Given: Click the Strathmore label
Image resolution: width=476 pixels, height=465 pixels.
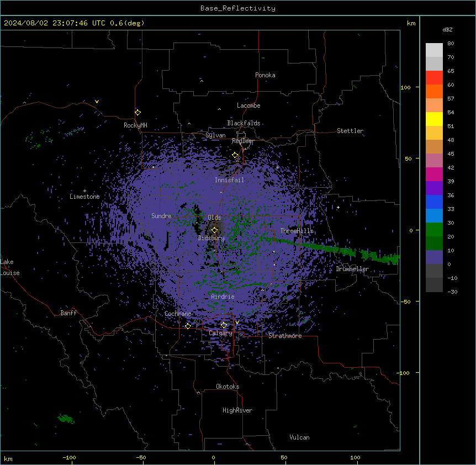Looking at the screenshot, I should coord(285,336).
